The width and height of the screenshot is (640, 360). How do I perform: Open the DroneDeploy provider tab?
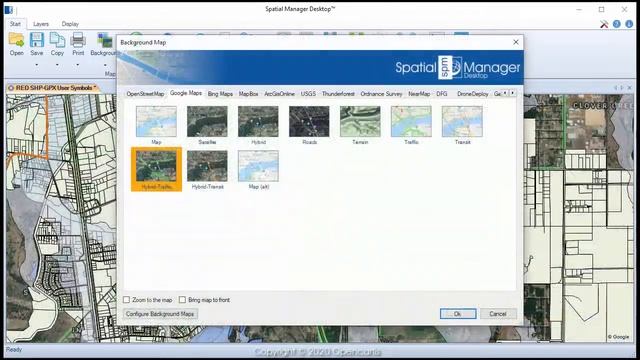[472, 94]
